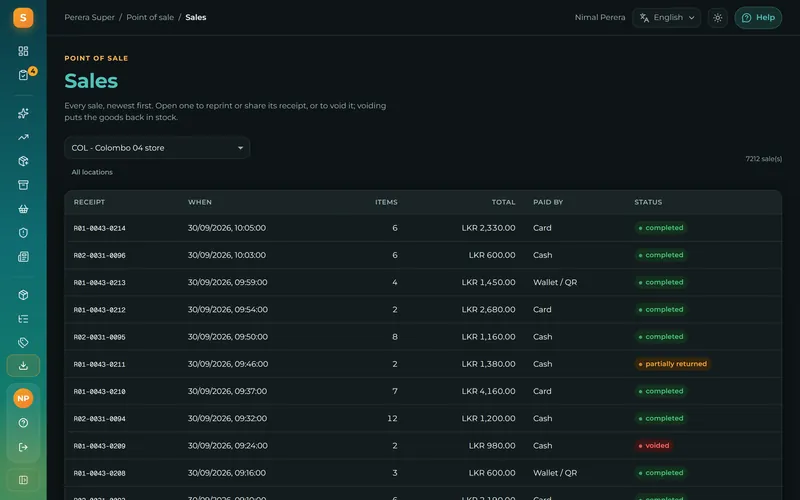Click the sign out icon in sidebar

(23, 447)
